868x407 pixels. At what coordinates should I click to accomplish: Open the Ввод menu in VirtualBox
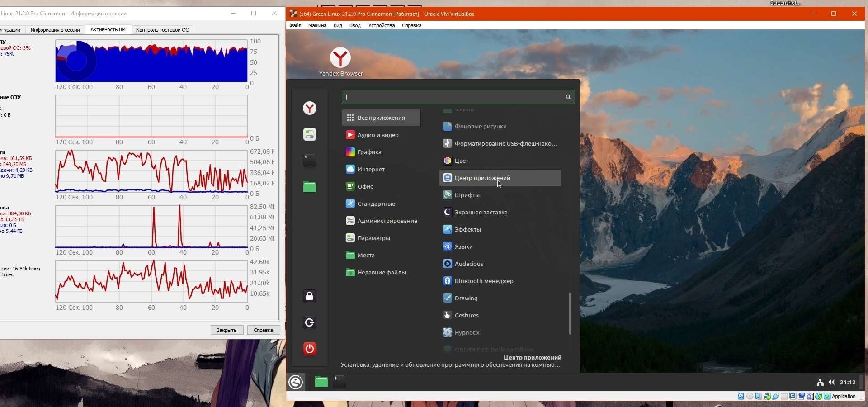click(355, 25)
